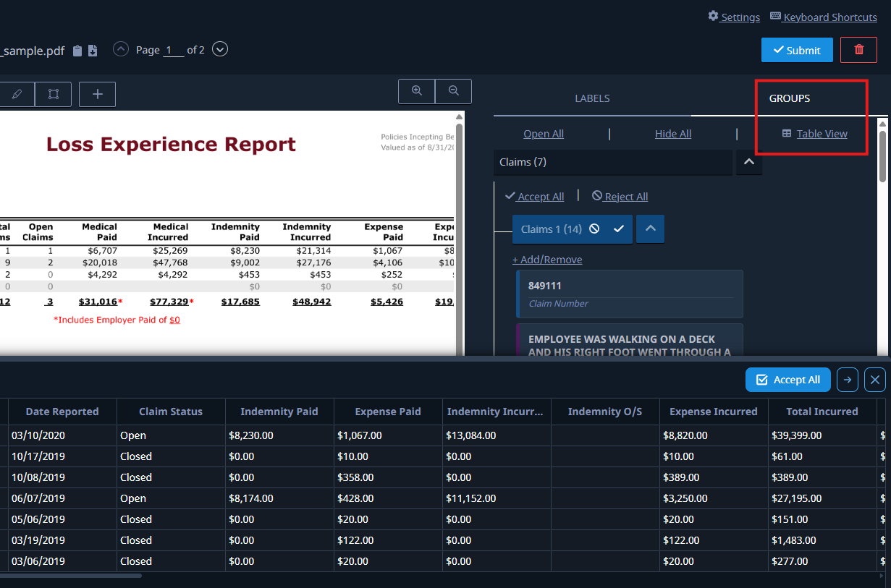Switch to the LABELS tab
Viewport: 891px width, 588px height.
point(592,98)
